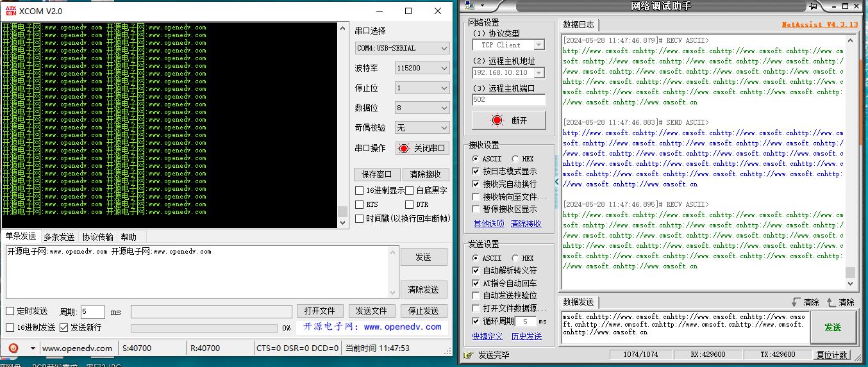Click 清除发送 button

click(424, 290)
